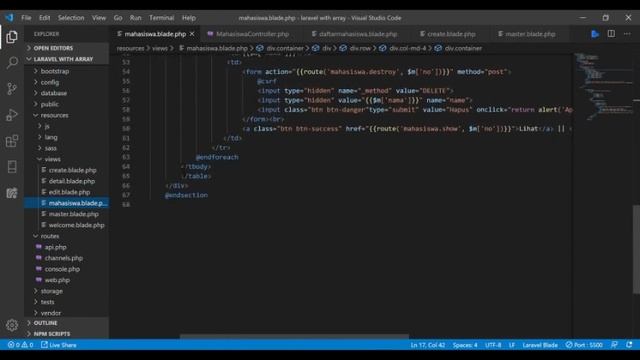Expand the public folder
Image resolution: width=640 pixels, height=360 pixels.
pyautogui.click(x=67, y=104)
